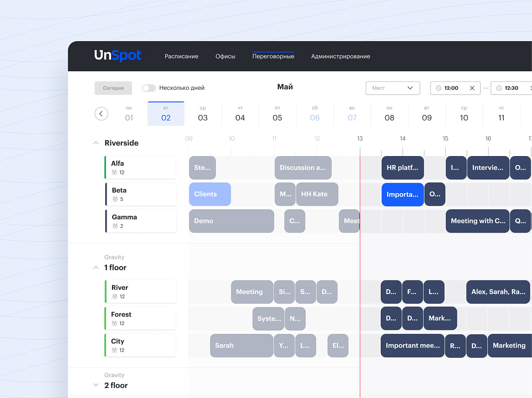Open the 'Mark...' booking in Forest
Viewport: 532px width, 398px height.
440,318
